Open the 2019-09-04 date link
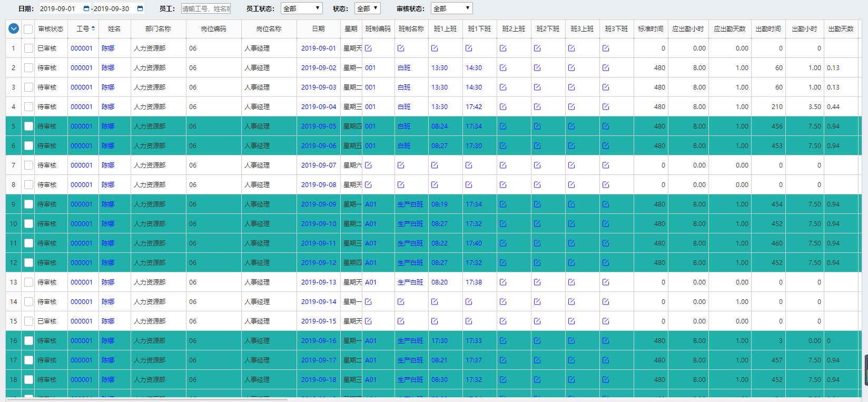The image size is (868, 402). pyautogui.click(x=318, y=107)
